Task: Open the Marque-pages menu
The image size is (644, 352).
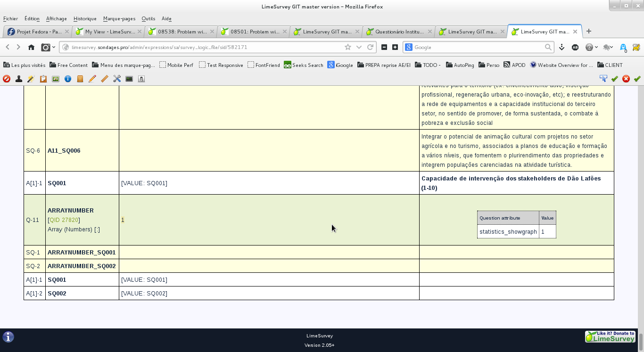Action: coord(119,19)
